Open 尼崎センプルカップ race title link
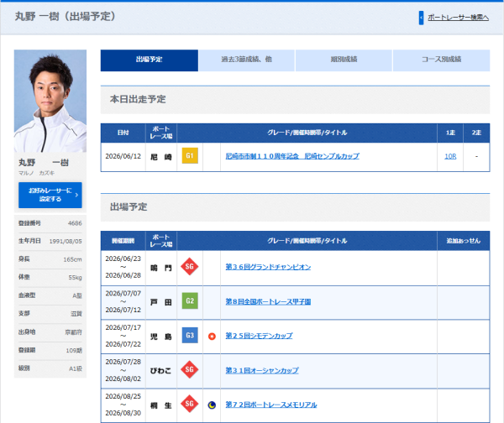504x423 pixels. tap(292, 156)
